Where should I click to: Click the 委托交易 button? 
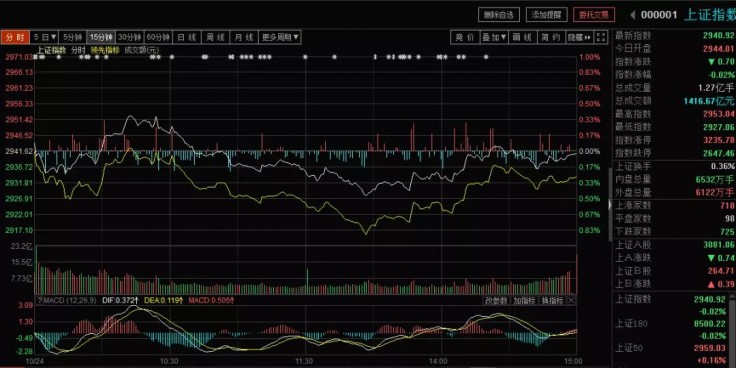coord(594,15)
